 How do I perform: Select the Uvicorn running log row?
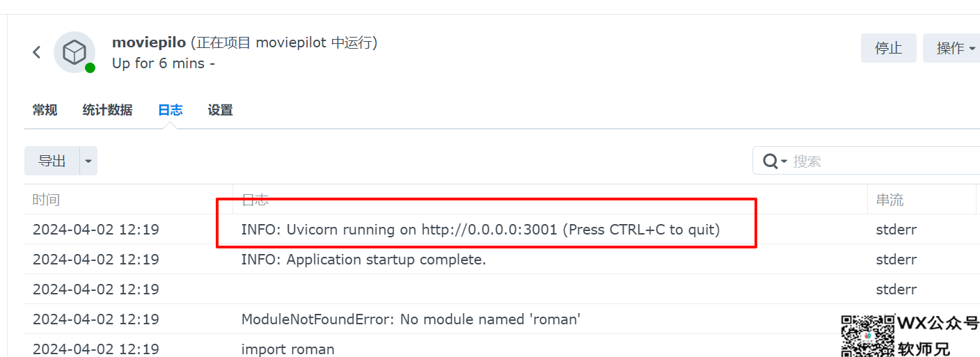(x=502, y=229)
